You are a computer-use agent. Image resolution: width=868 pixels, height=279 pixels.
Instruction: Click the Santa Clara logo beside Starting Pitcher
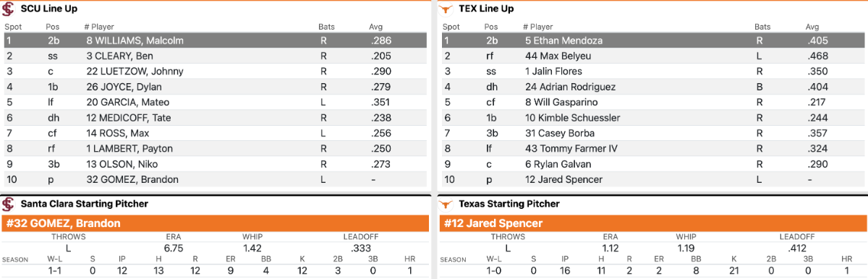point(8,204)
